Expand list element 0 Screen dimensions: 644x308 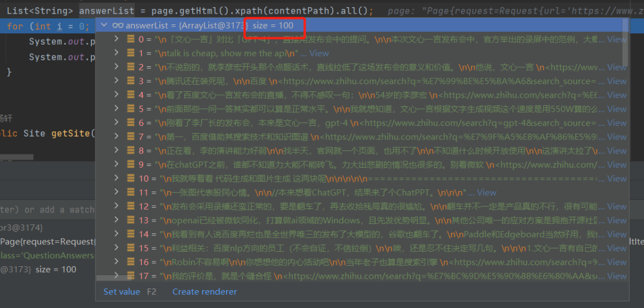click(117, 39)
